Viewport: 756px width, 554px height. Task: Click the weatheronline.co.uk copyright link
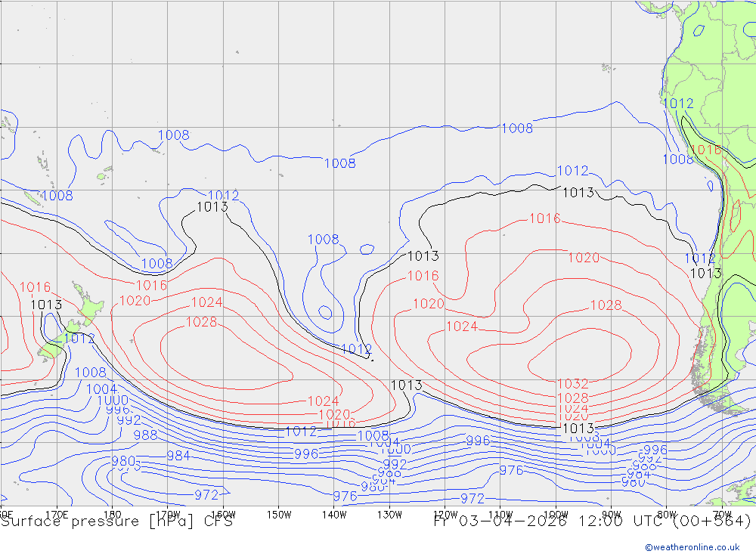point(692,546)
